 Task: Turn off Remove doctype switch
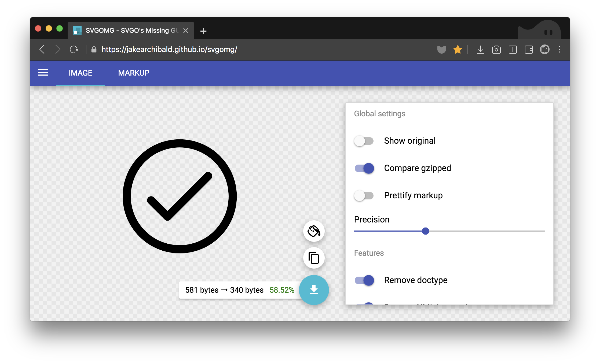(x=364, y=280)
